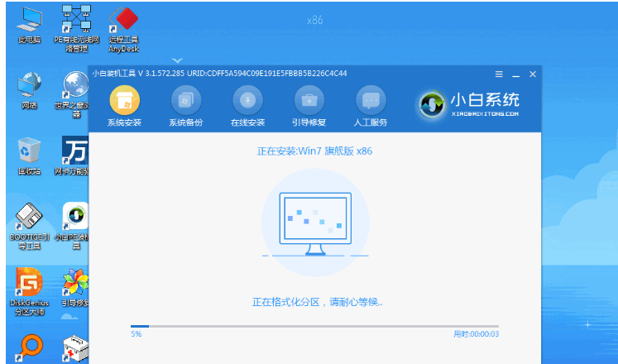Image resolution: width=618 pixels, height=364 pixels.
Task: Open 人工服务 (Manual Service) chat
Action: [x=371, y=100]
